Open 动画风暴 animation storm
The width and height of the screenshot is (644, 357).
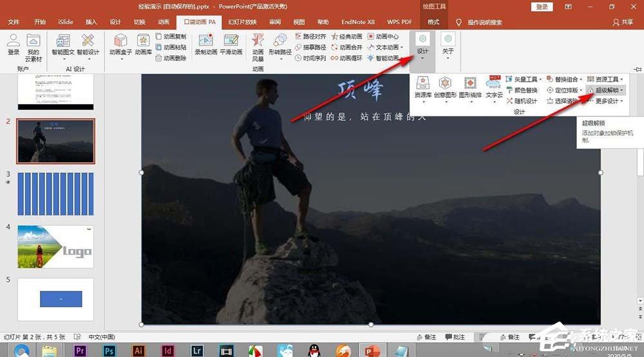pyautogui.click(x=258, y=48)
